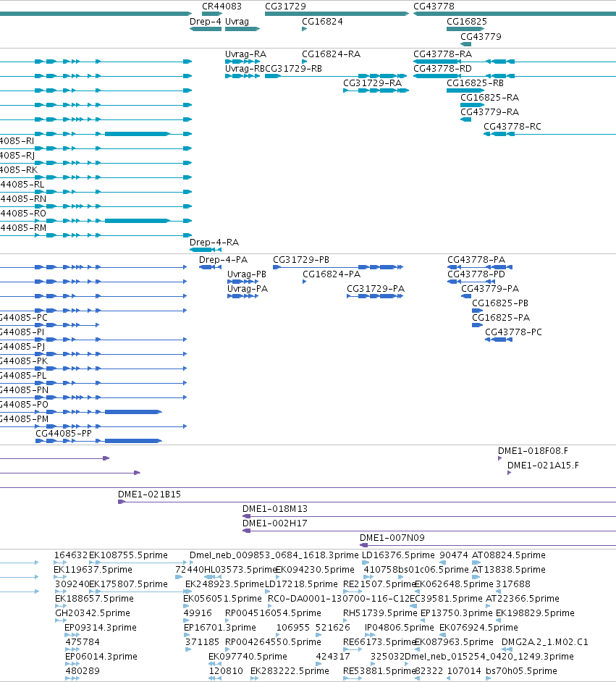Click EST AT13838.5prime
The width and height of the screenshot is (616, 682).
click(x=509, y=570)
